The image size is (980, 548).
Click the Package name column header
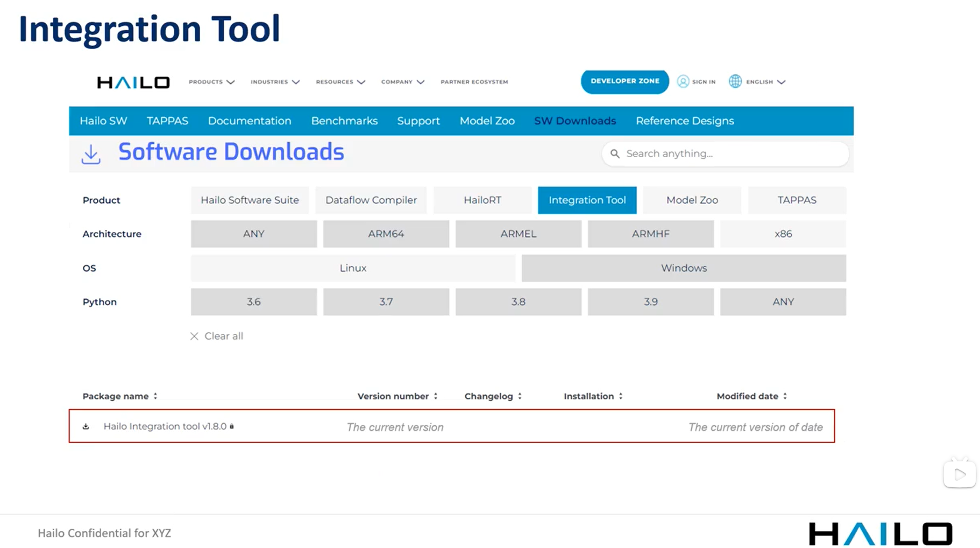[116, 396]
